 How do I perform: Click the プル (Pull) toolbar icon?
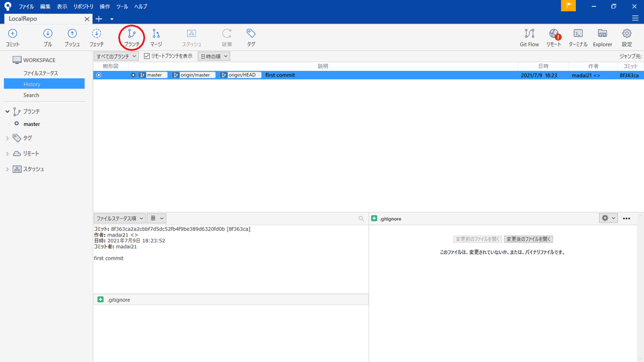[48, 34]
